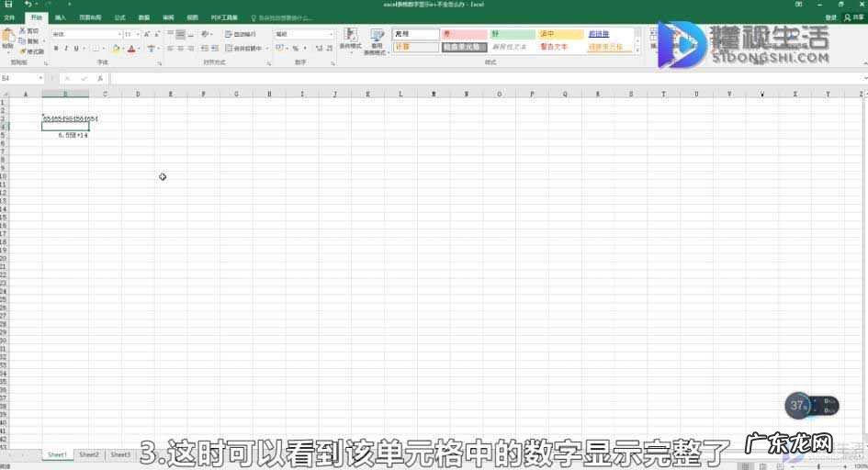
Task: Click the red Font Color icon
Action: tap(131, 49)
